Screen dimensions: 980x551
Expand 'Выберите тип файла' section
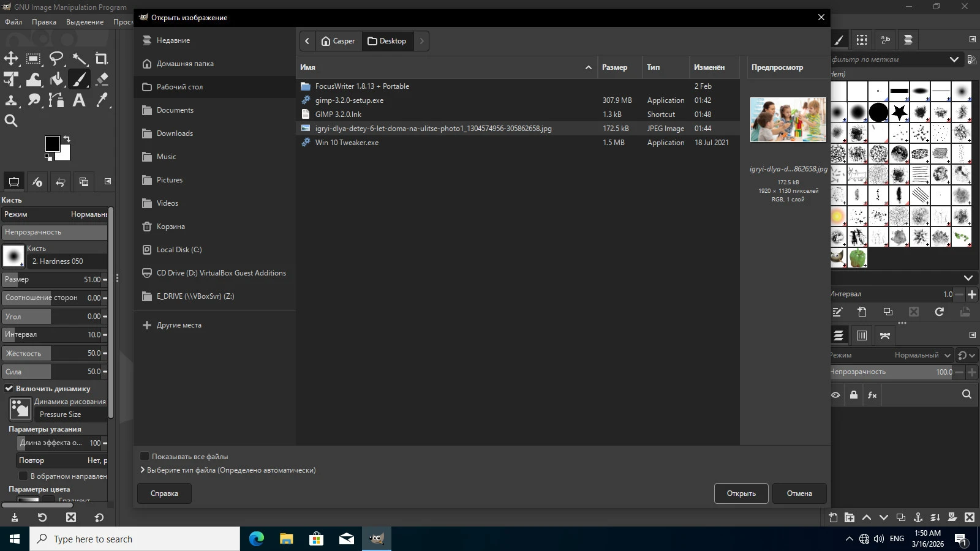[x=143, y=470]
